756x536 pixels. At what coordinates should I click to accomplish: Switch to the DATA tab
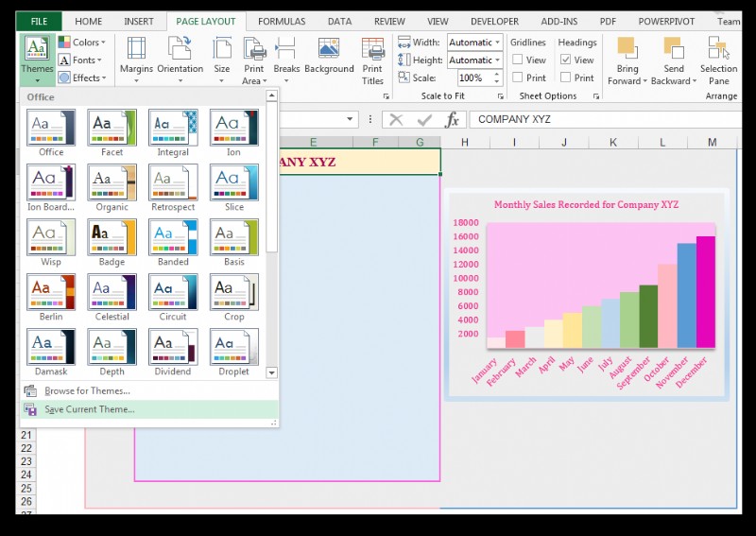(x=339, y=21)
